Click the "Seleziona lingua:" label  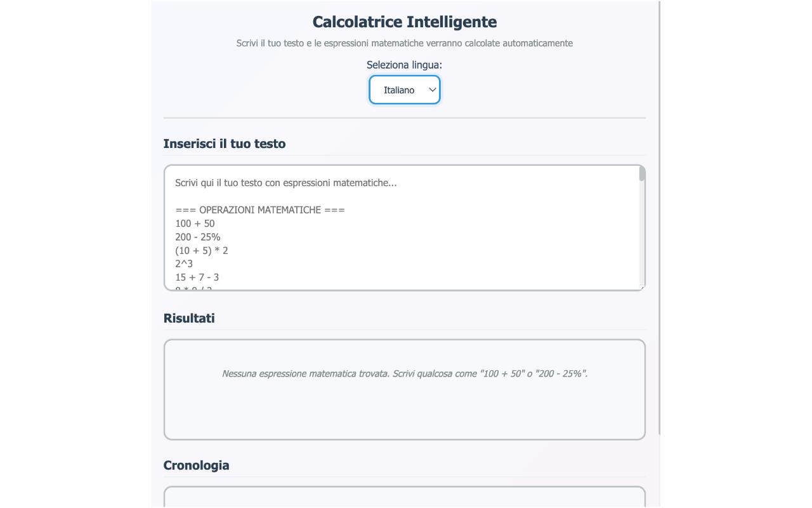tap(404, 65)
